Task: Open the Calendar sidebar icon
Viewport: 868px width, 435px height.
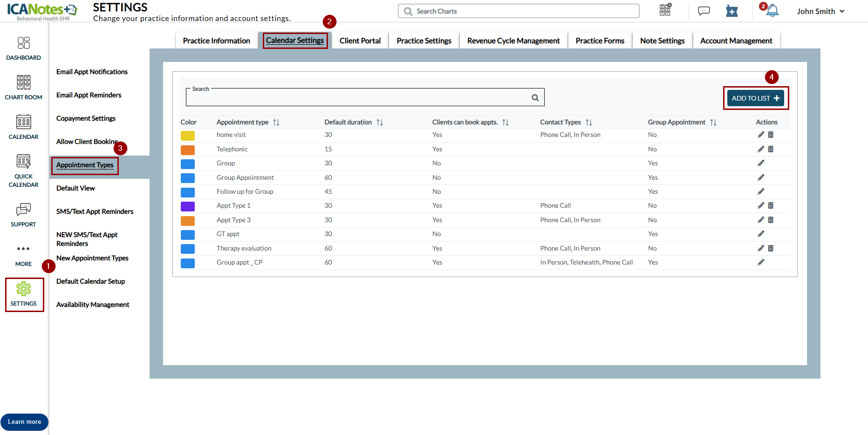Action: (x=23, y=127)
